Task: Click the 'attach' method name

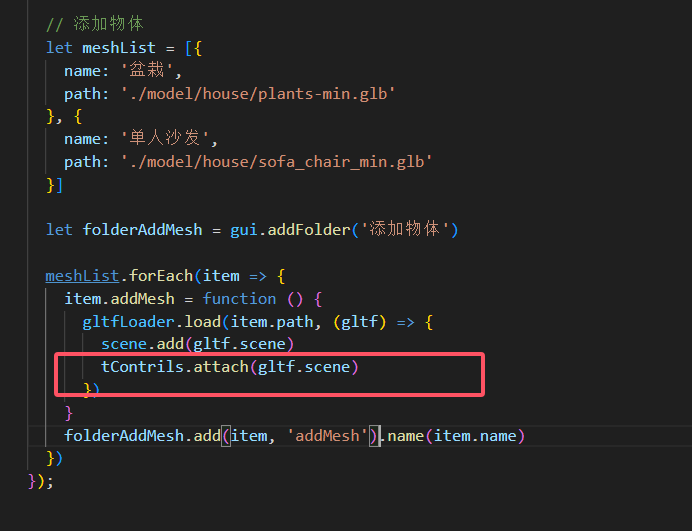Action: click(x=221, y=367)
